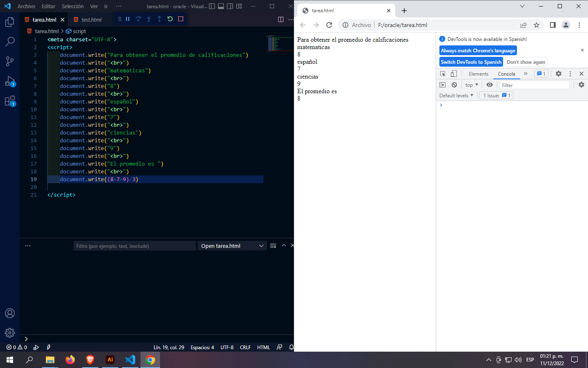Open the 'top' JavaScript context dropdown
588x368 pixels.
pyautogui.click(x=472, y=85)
